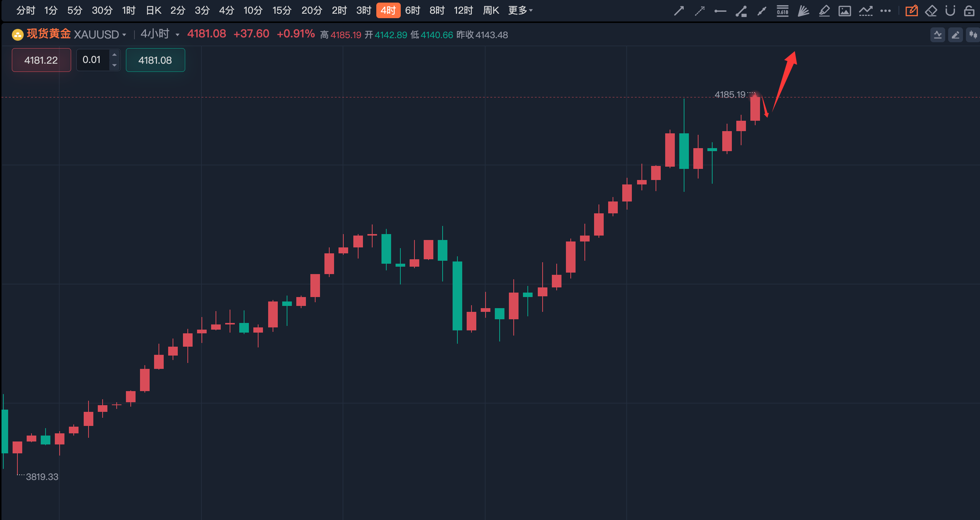Screen dimensions: 980x520
Task: Click the 0.01 lot size input field
Action: (x=92, y=60)
